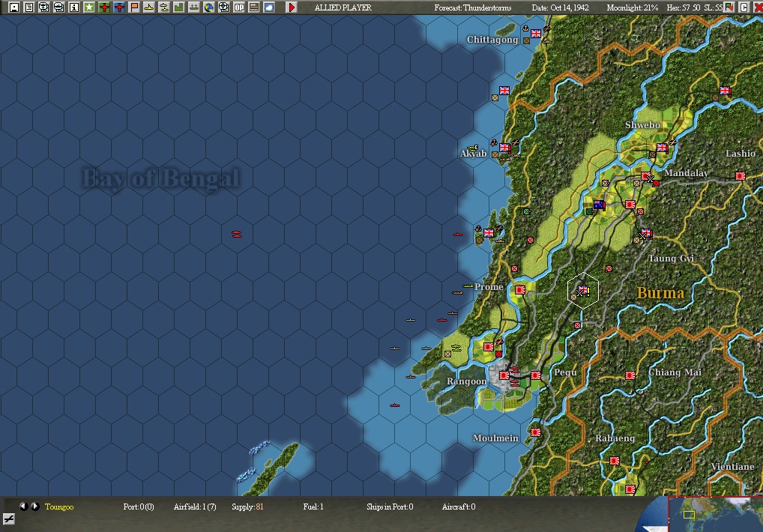This screenshot has width=763, height=532.
Task: Click the red end-turn play arrow
Action: pyautogui.click(x=292, y=7)
